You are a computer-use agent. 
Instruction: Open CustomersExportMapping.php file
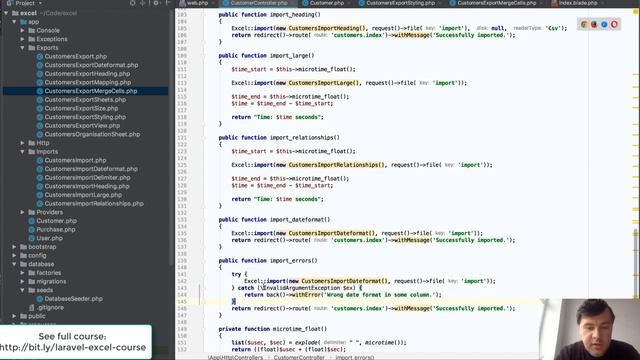[x=88, y=82]
